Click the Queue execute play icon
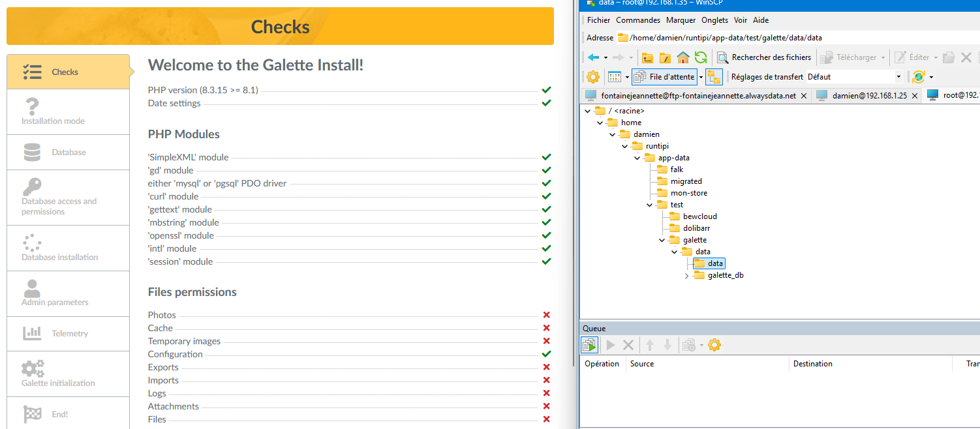This screenshot has height=429, width=980. pyautogui.click(x=611, y=345)
